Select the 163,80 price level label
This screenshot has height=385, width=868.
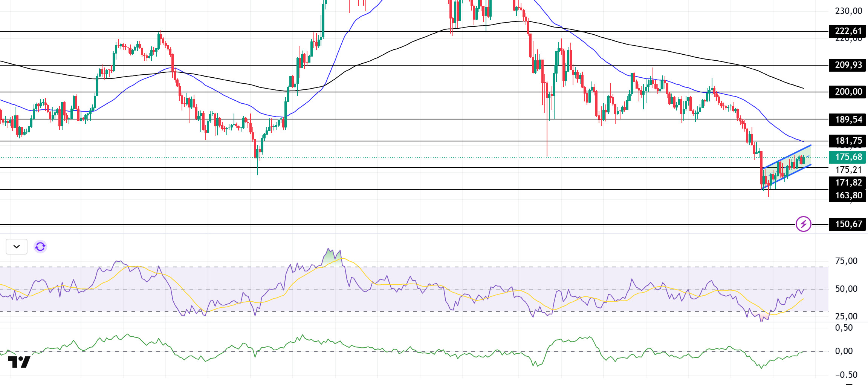click(848, 195)
